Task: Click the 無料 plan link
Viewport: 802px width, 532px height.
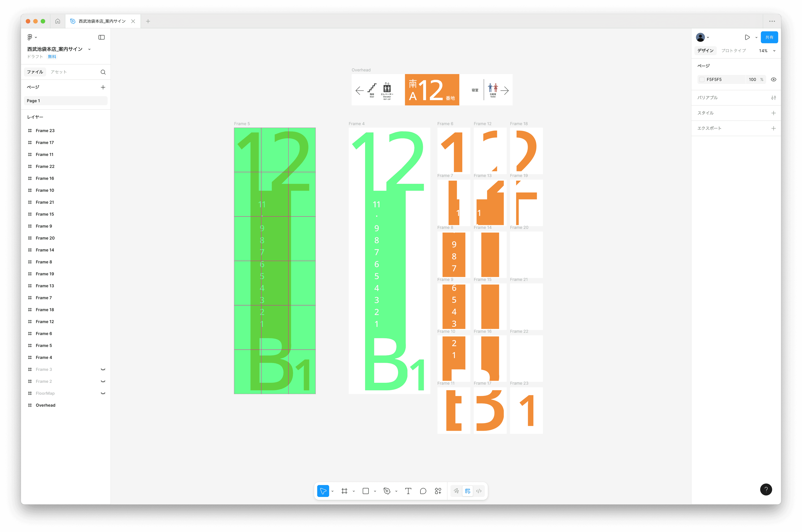Action: pos(52,57)
